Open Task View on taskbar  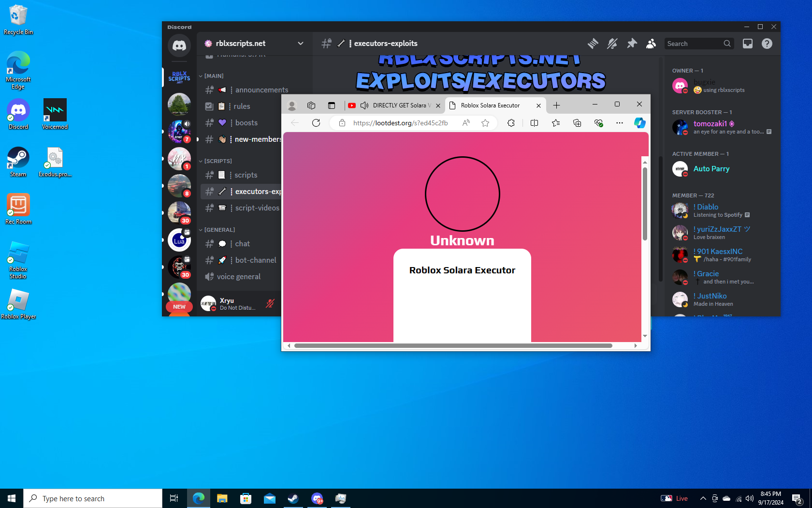pyautogui.click(x=174, y=498)
